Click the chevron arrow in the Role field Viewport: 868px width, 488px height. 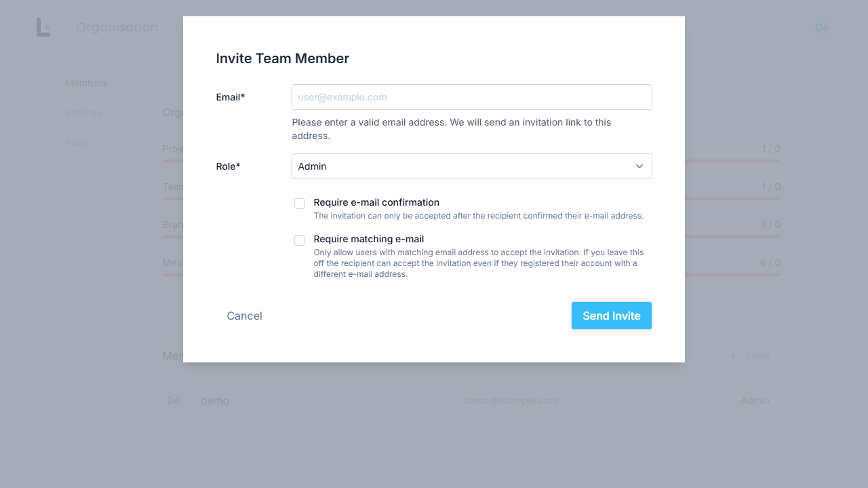pos(639,166)
